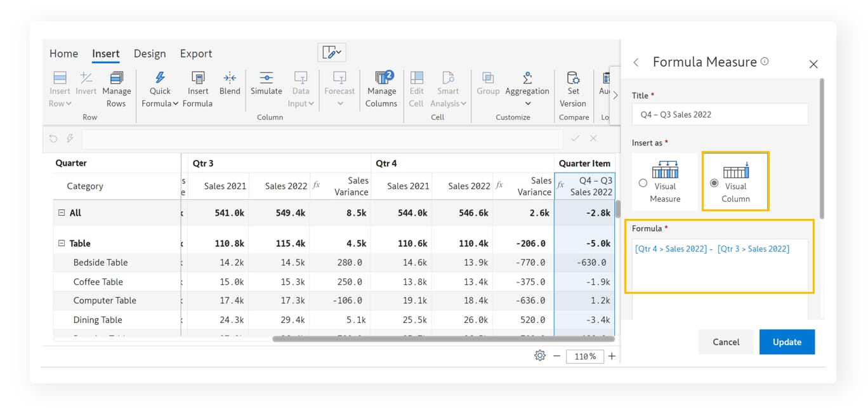868x408 pixels.
Task: Click the horizontal scrollbar under the table
Action: click(x=443, y=339)
